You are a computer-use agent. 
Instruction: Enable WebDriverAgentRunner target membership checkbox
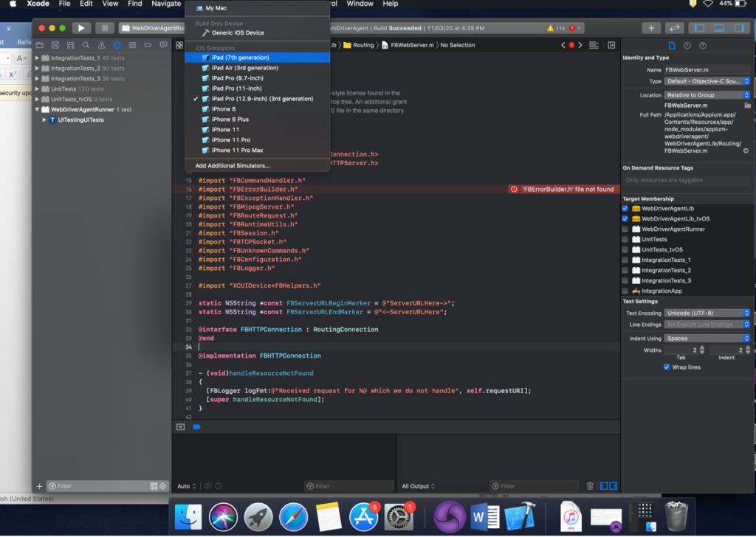click(x=625, y=229)
